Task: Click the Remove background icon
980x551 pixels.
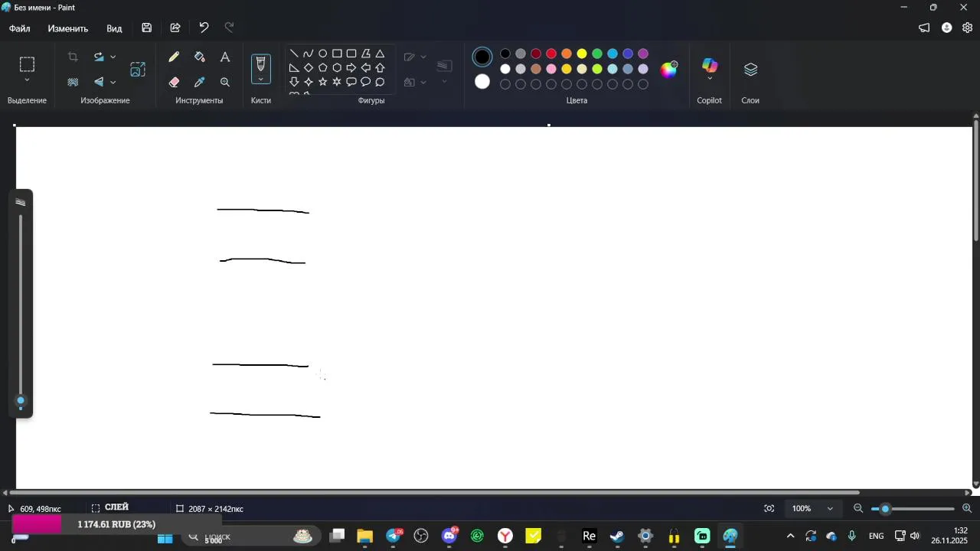Action: [73, 82]
